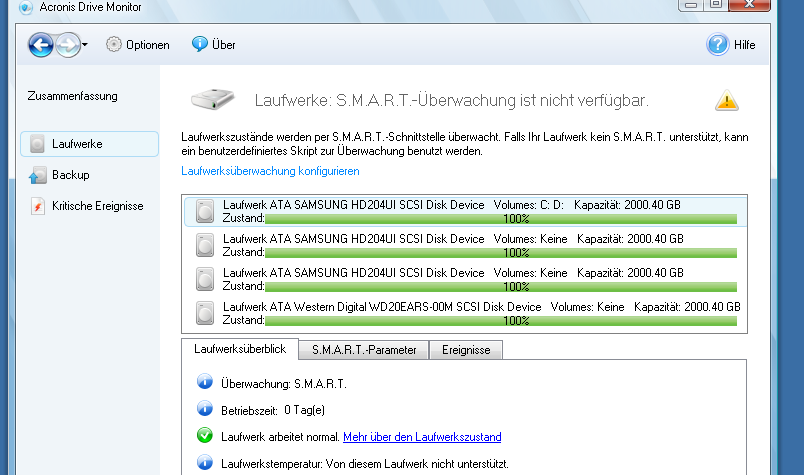The height and width of the screenshot is (475, 804).
Task: Open navigation history dropdown arrow
Action: tap(85, 45)
